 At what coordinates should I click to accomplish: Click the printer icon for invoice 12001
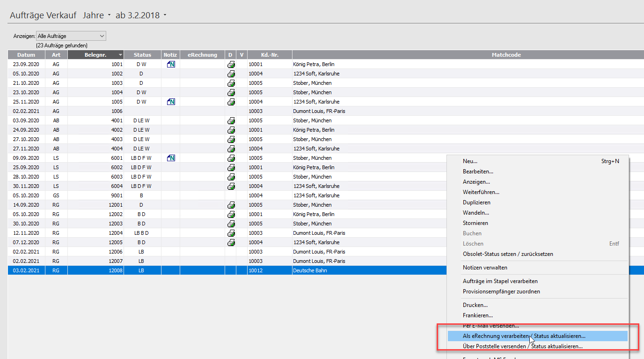pos(231,205)
